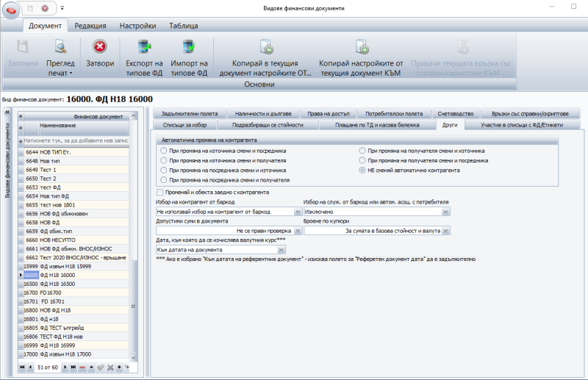Switch to Документ ribbon tab
588x380 pixels.
[x=45, y=26]
